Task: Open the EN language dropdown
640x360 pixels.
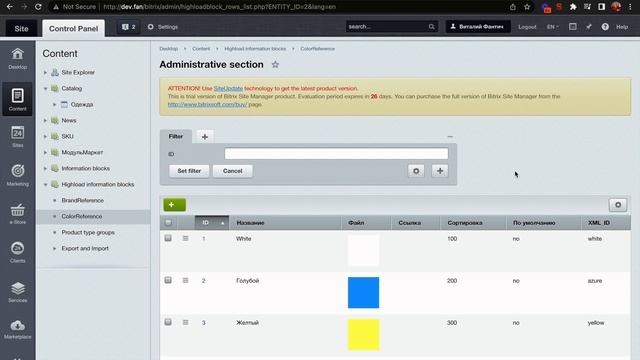Action: [x=553, y=27]
